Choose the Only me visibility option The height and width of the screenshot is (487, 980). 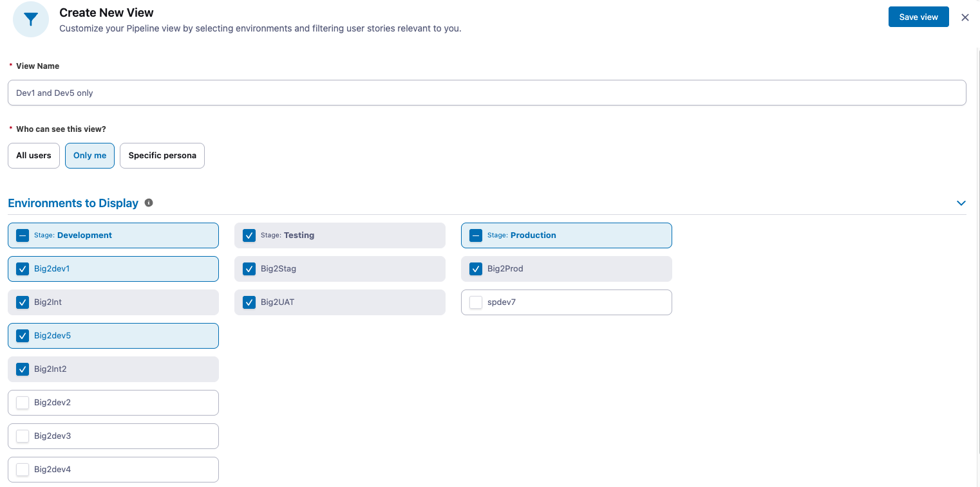90,156
